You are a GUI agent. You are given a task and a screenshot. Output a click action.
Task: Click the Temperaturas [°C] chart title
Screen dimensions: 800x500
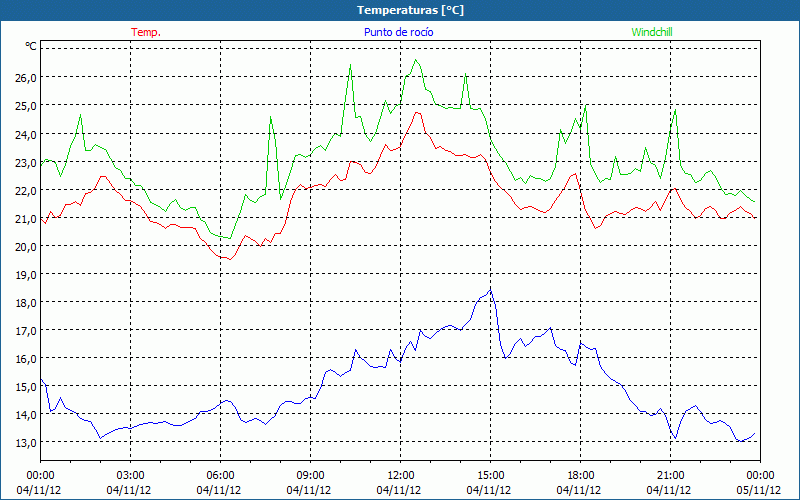click(x=400, y=10)
